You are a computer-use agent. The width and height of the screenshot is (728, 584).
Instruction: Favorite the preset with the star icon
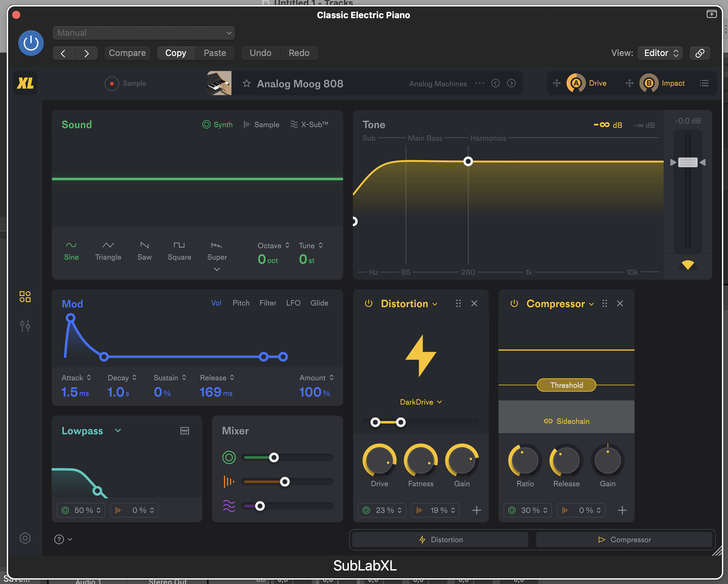247,83
